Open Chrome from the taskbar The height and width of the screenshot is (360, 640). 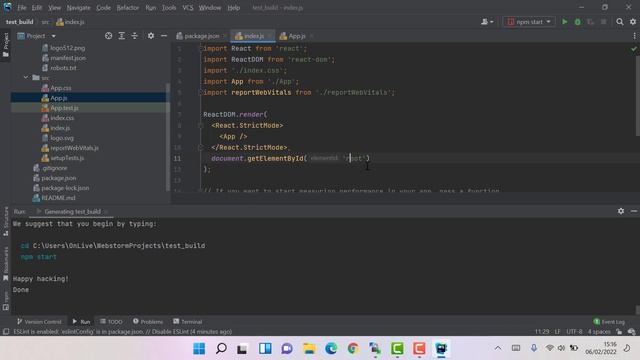coord(353,348)
